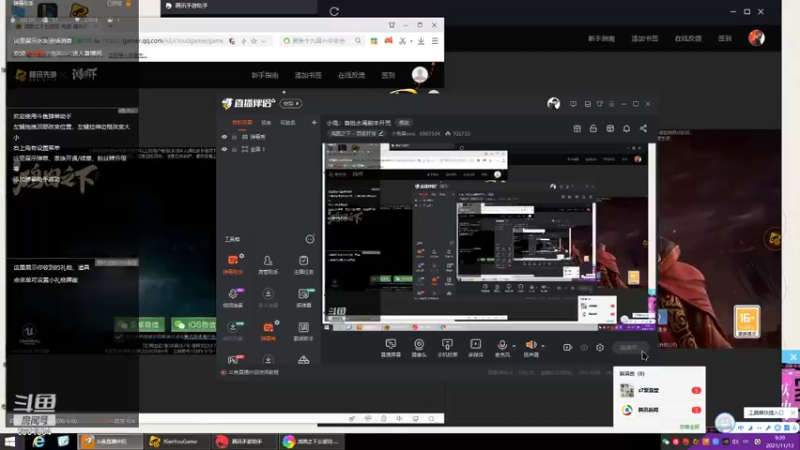Expand address bar dropdown chevron in browser
The height and width of the screenshot is (450, 800).
pyautogui.click(x=264, y=41)
